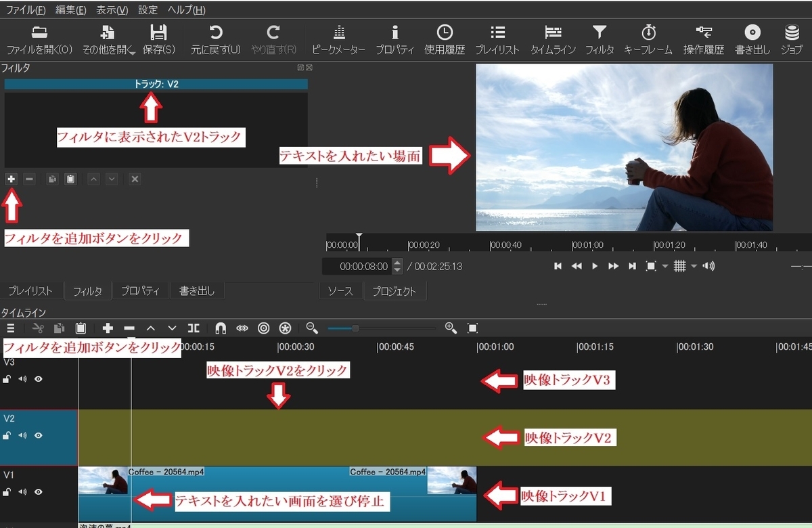
Task: Click the timeline overwrite down-arrow icon
Action: (x=172, y=328)
